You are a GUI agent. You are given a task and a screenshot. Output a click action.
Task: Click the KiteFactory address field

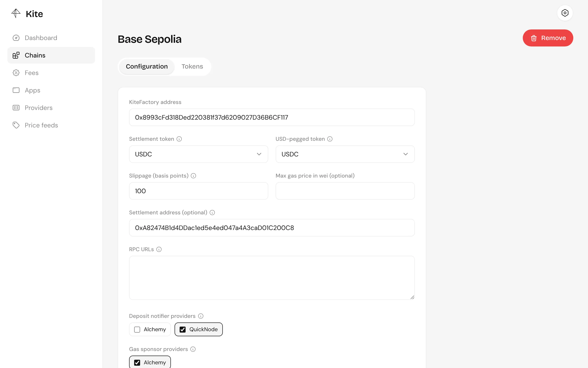(272, 117)
